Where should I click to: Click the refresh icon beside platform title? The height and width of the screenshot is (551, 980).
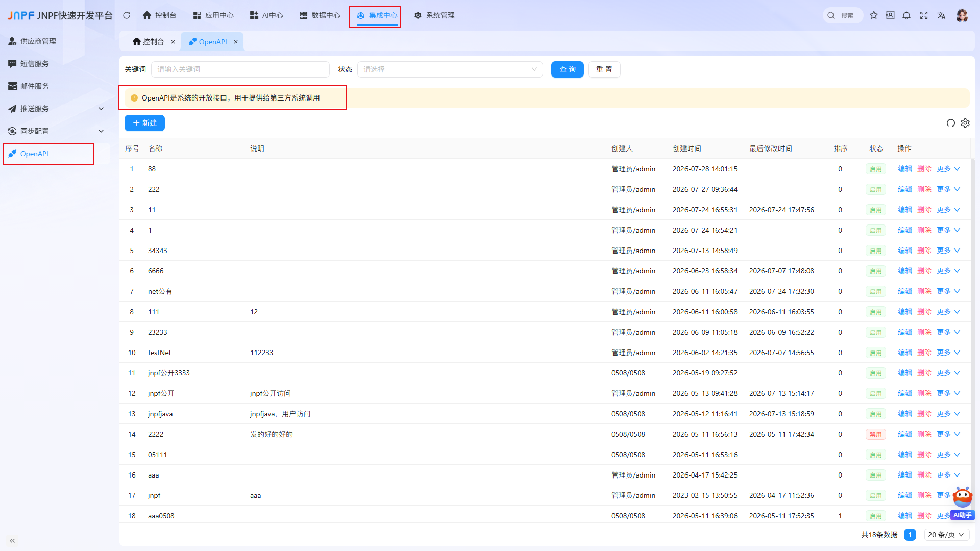click(x=127, y=15)
